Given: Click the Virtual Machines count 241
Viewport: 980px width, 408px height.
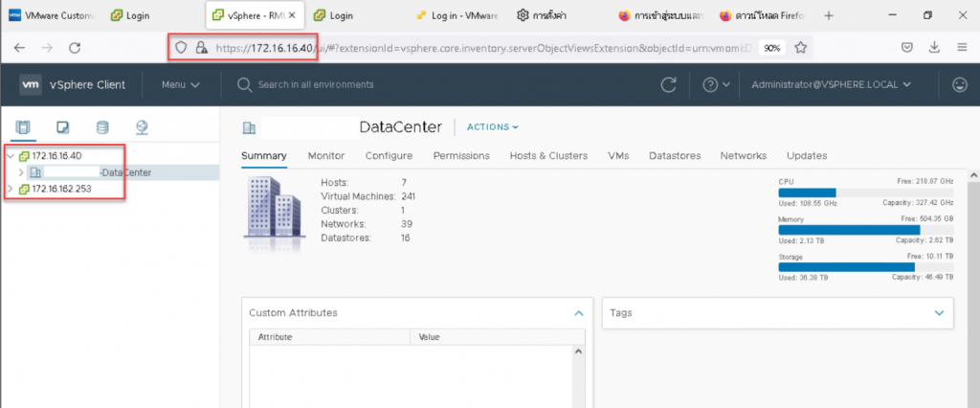Looking at the screenshot, I should (409, 196).
